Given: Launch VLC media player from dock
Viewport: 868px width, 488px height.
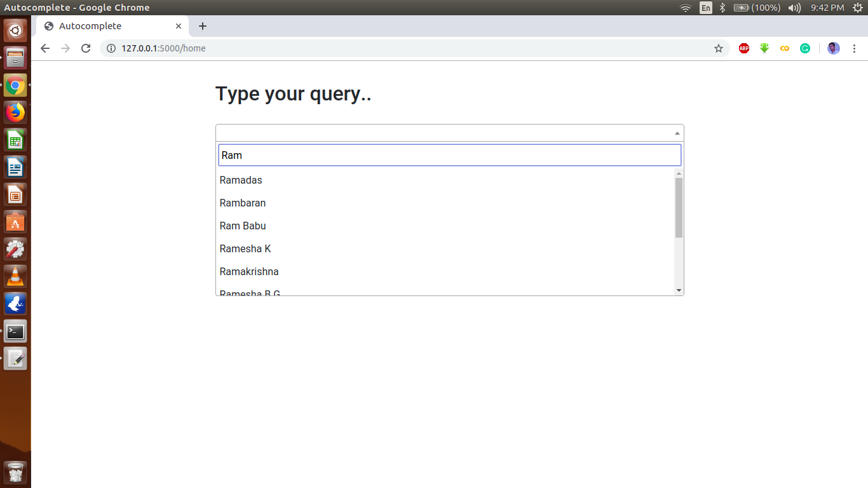Looking at the screenshot, I should [15, 276].
